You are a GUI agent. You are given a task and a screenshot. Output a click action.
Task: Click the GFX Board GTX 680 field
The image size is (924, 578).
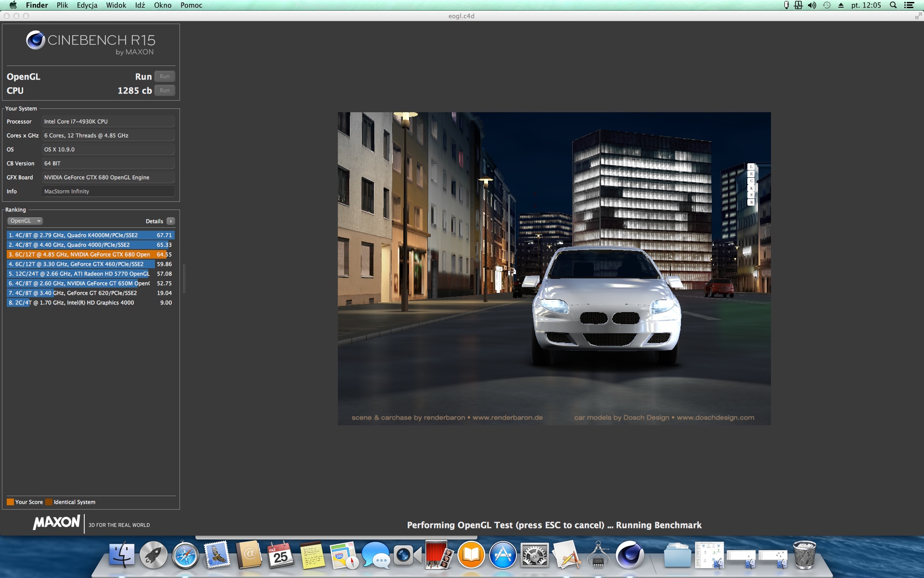tap(108, 177)
